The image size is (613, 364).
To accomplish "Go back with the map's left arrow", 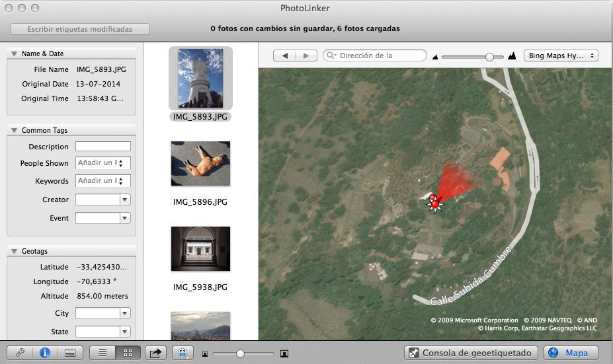I will coord(285,56).
